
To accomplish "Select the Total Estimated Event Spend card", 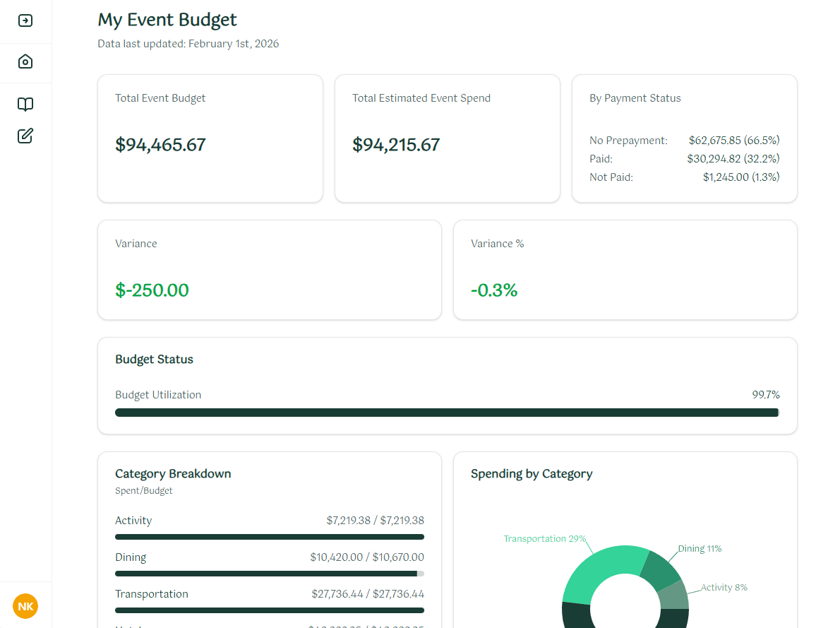I will pyautogui.click(x=447, y=138).
